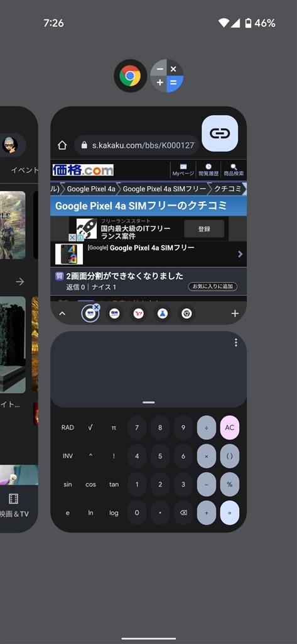This screenshot has width=297, height=644.
Task: Open the ad info icon
Action: tap(80, 237)
